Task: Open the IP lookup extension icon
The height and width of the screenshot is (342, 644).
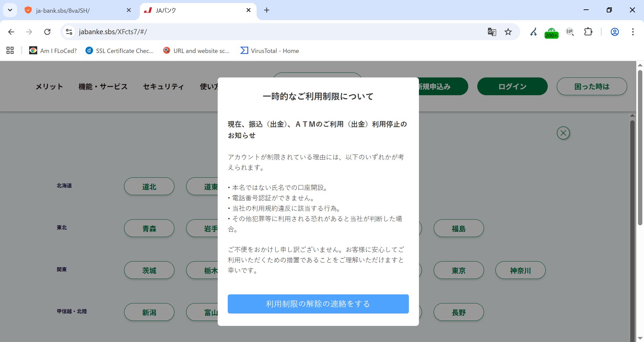Action: (570, 32)
